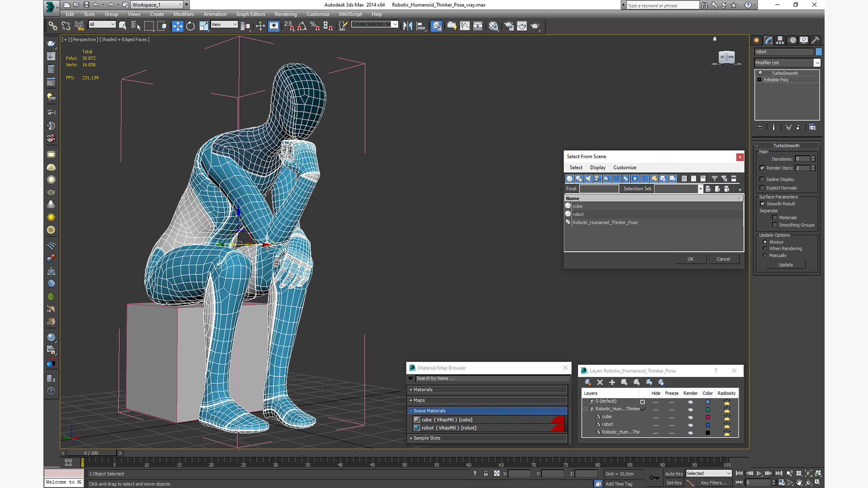Open the All selection filter dropdown
868x488 pixels.
[102, 24]
